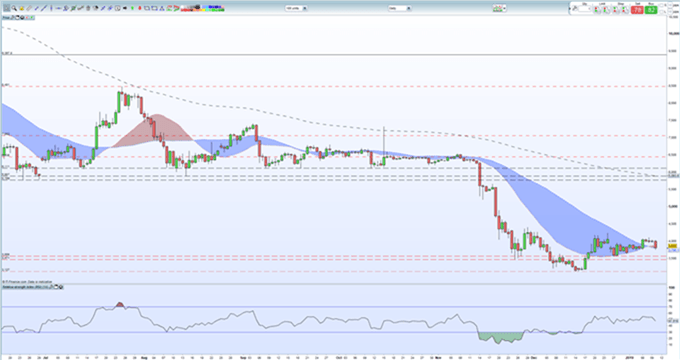Click the red down arrow marker tool
Viewport: 680px width, 360px height.
click(x=140, y=8)
